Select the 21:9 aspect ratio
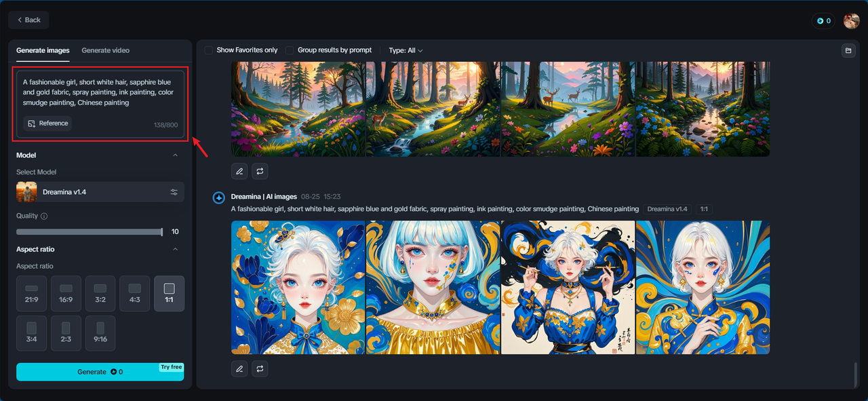The height and width of the screenshot is (401, 868). pos(32,293)
